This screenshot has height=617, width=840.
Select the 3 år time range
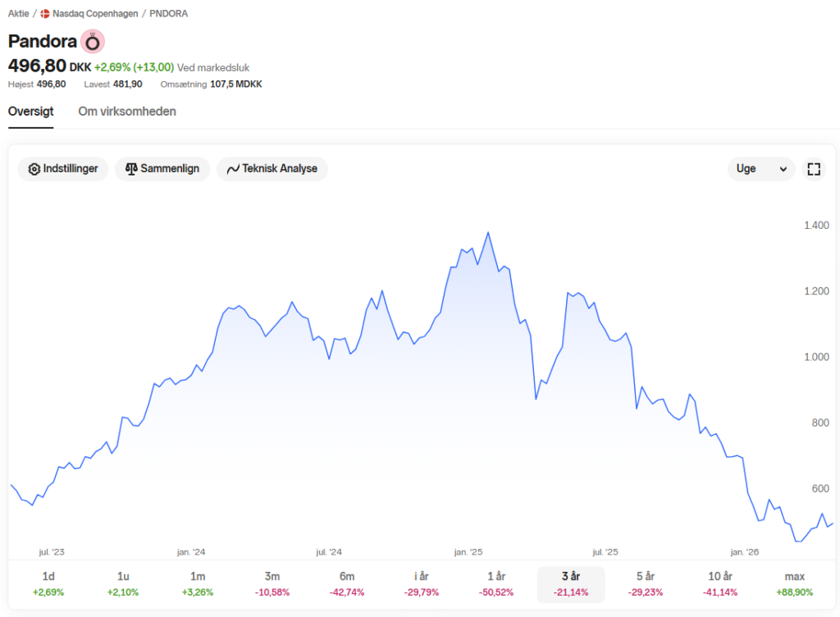pyautogui.click(x=571, y=584)
